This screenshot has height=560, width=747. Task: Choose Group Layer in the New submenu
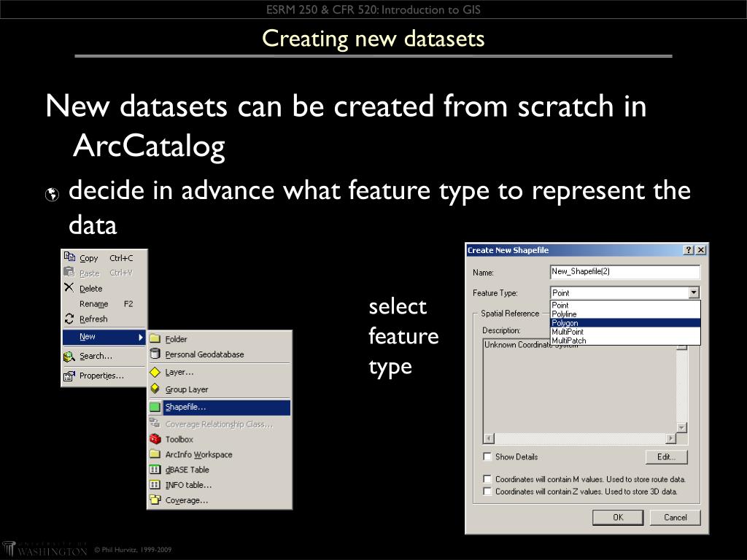[x=220, y=389]
